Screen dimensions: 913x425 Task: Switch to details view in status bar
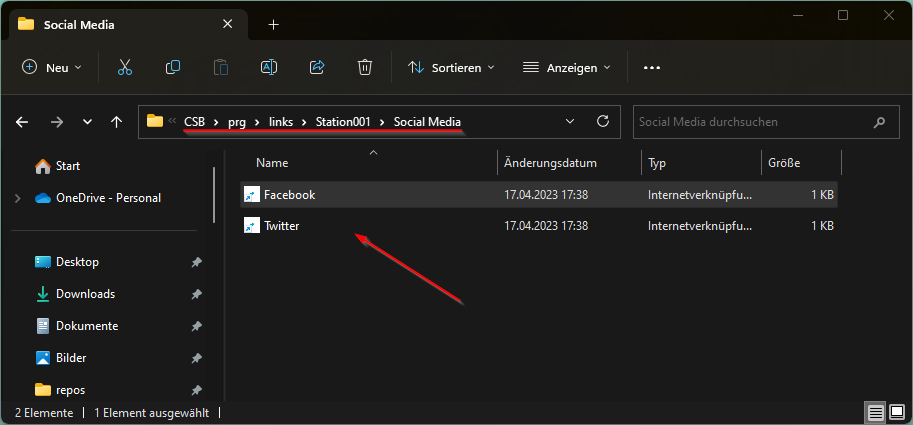(876, 413)
